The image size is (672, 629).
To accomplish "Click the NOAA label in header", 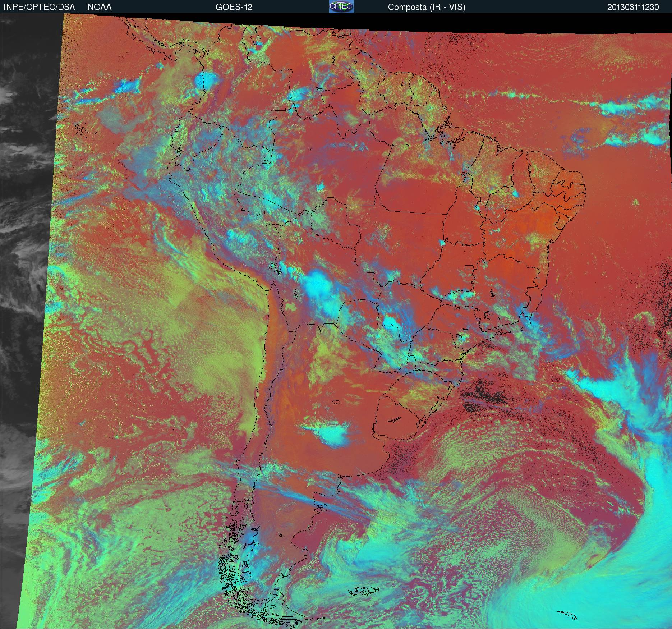I will (x=100, y=7).
